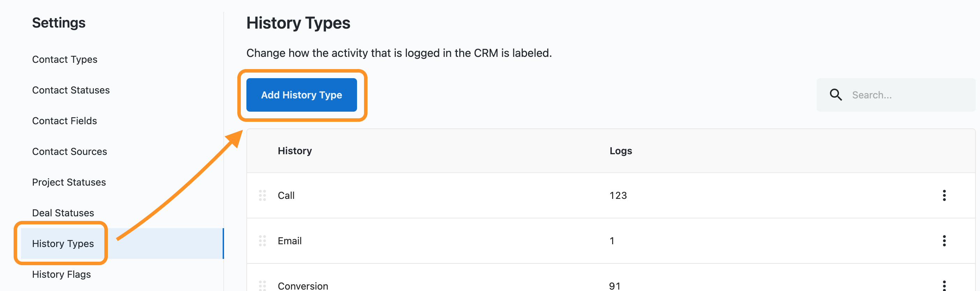Click the Add History Type button
Viewport: 980px width, 291px height.
301,95
